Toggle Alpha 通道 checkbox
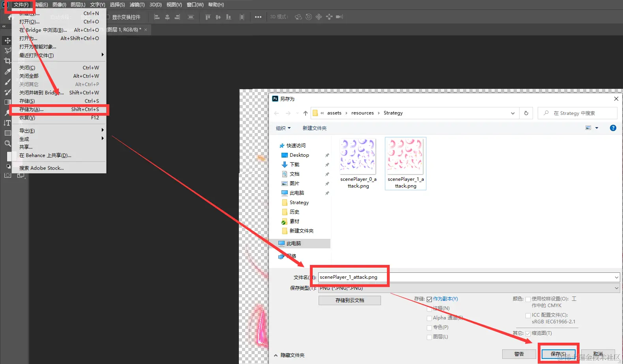Viewport: 623px width, 364px height. pyautogui.click(x=430, y=318)
